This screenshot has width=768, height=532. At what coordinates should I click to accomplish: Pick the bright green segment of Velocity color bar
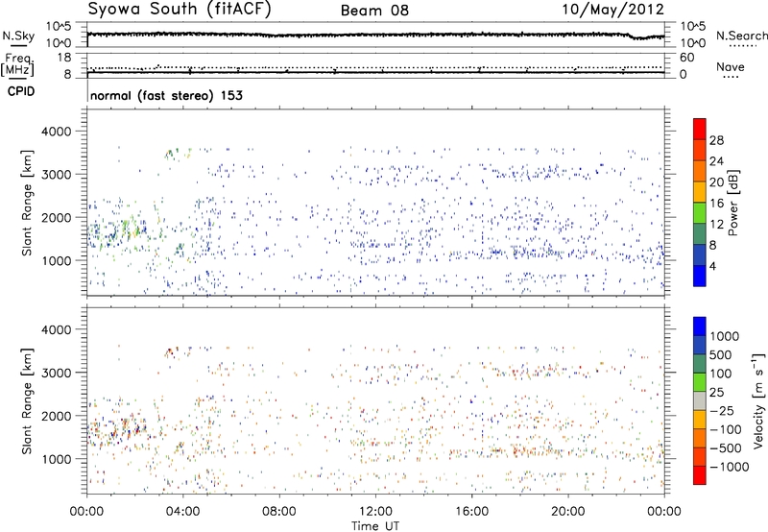(x=700, y=382)
